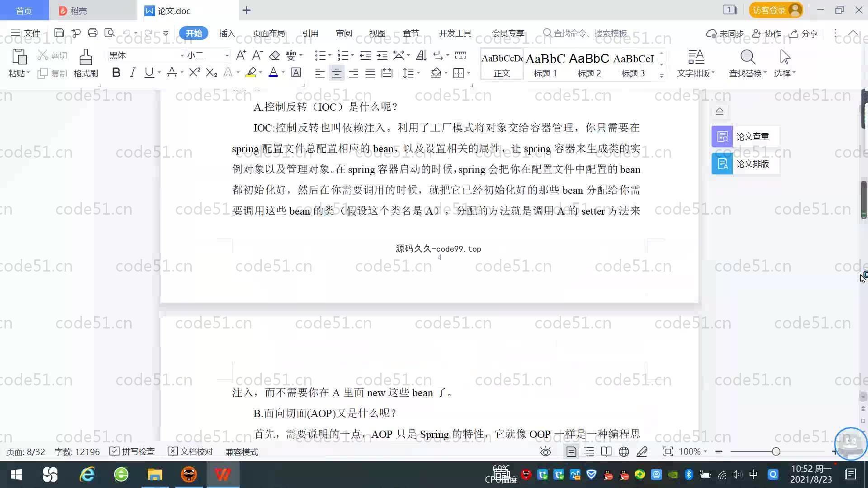Click the text highlight color swatch

tap(251, 72)
